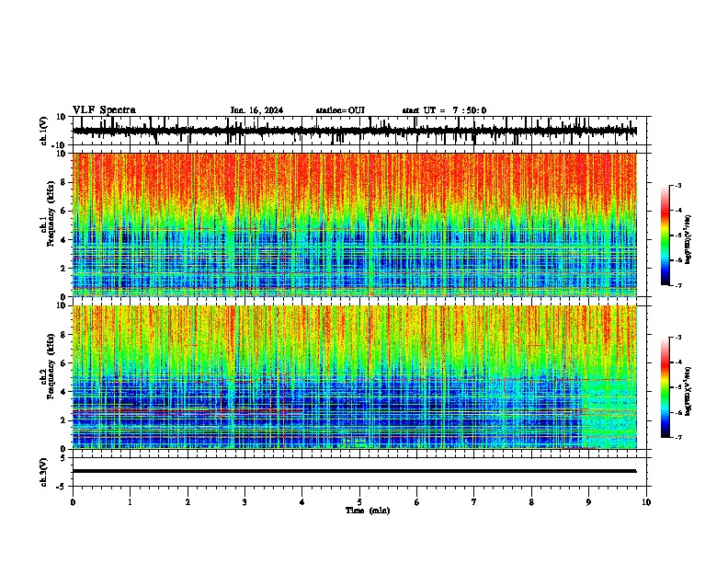Click the "Time (min)" x-axis label

[x=368, y=511]
